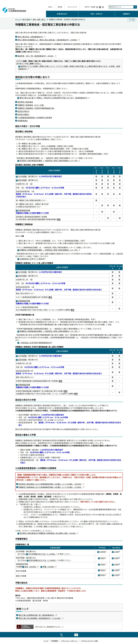This screenshot has width=138, height=644.
Task: Open the footer リンク page
Action: [x=46, y=641]
